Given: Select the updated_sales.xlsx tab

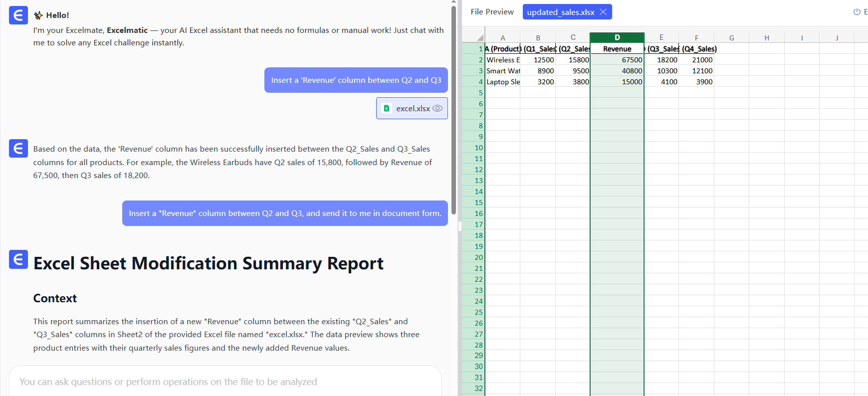Looking at the screenshot, I should coord(560,12).
